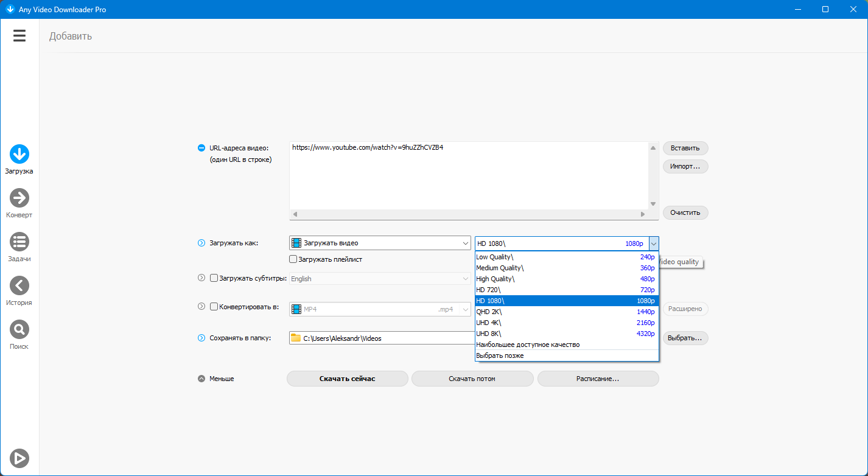868x476 pixels.
Task: Click the arrow icon beside Сохранять в папку
Action: 202,338
